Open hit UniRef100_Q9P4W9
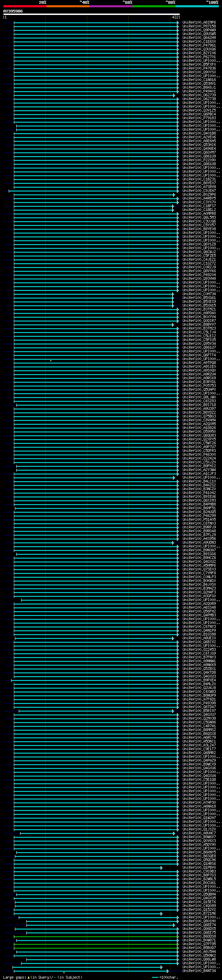This screenshot has width=222, height=980. [x=199, y=30]
